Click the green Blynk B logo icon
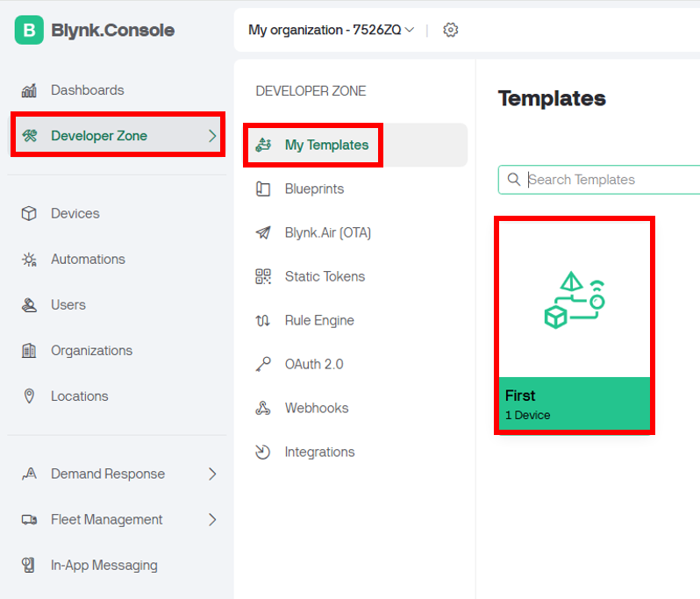 pyautogui.click(x=29, y=30)
